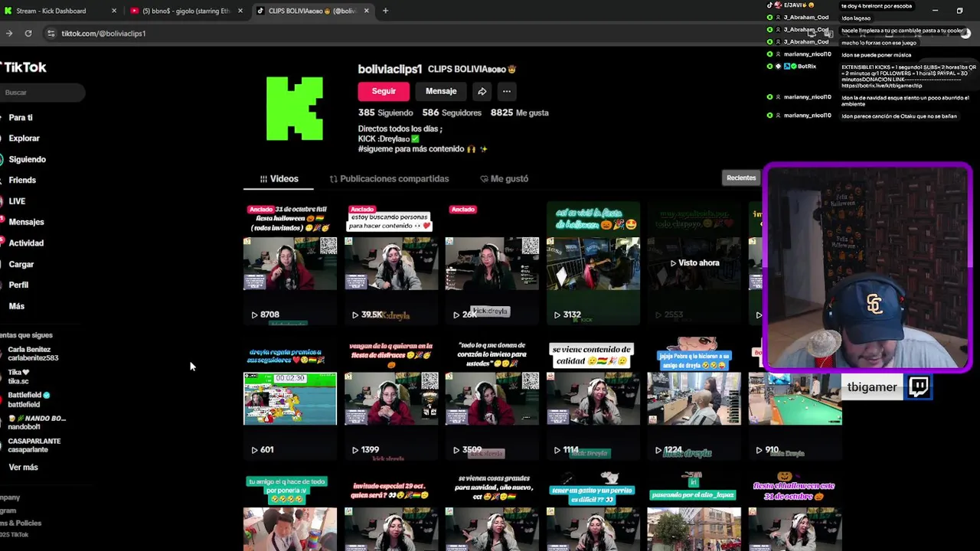Image resolution: width=980 pixels, height=551 pixels.
Task: Open Cargar in the sidebar
Action: point(21,264)
